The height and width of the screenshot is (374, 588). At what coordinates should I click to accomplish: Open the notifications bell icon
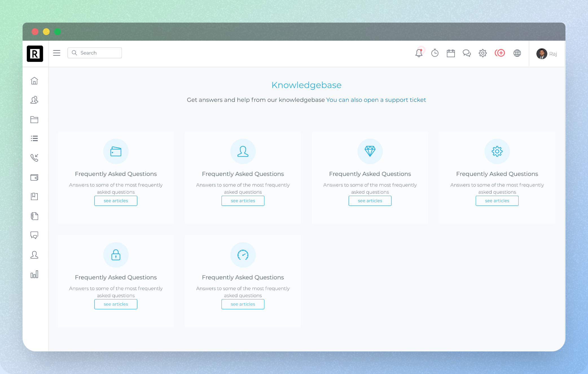419,53
